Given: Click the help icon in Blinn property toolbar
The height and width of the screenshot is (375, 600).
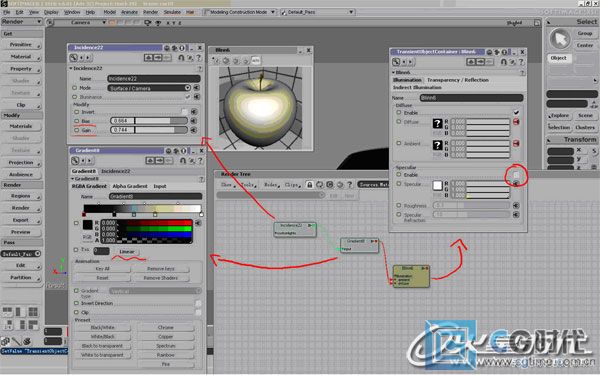Looking at the screenshot, I should (521, 62).
